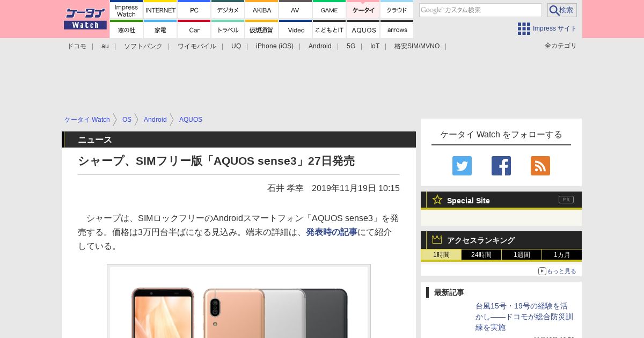This screenshot has height=338, width=644.
Task: Open the 台風15号・19号 latest article link
Action: coord(524,317)
